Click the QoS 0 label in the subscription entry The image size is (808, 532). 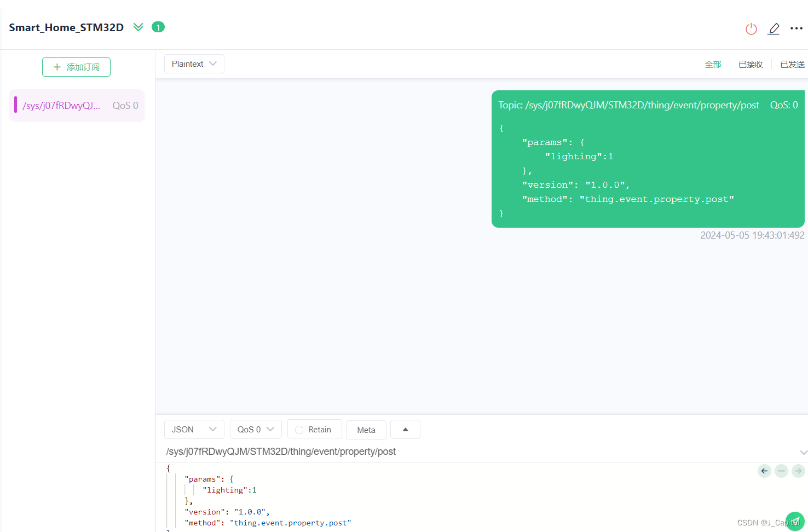[125, 106]
